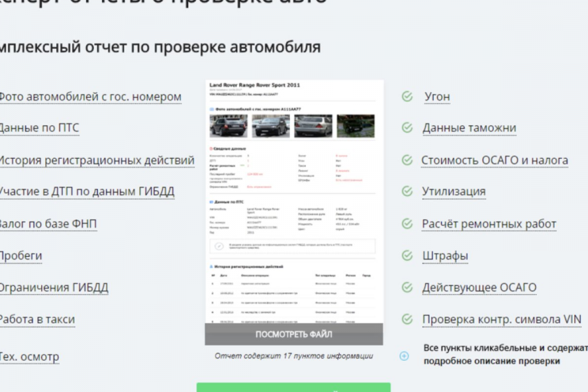This screenshot has width=588, height=392.
Task: Click checkmark icon beside Стоимость ОСАГО и налога
Action: tap(407, 160)
